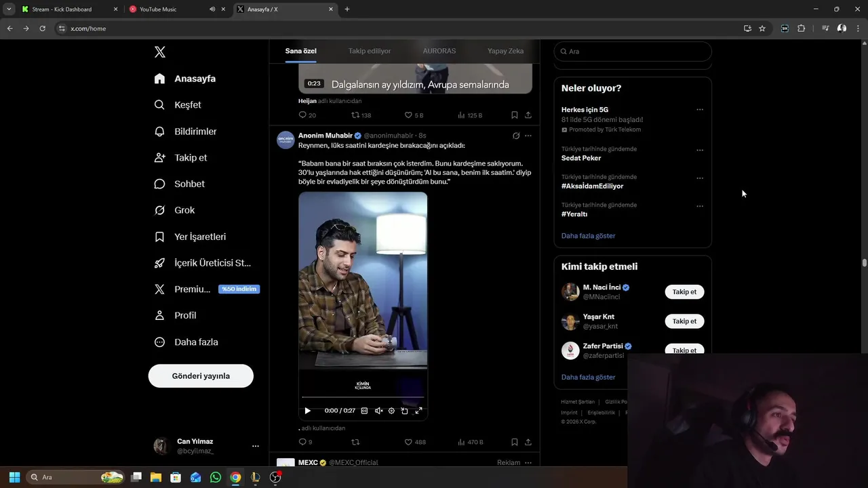The height and width of the screenshot is (488, 868).
Task: Open File Explorer from the taskbar
Action: pos(156,477)
